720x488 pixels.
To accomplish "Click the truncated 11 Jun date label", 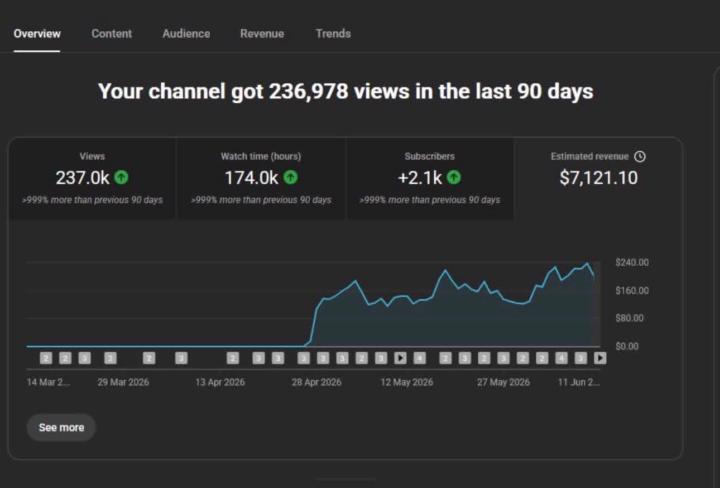I will (579, 382).
